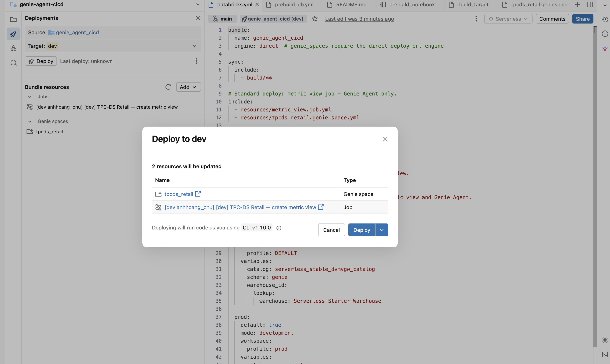Click line number 37 in the editor gutter
This screenshot has height=364, width=610.
pyautogui.click(x=218, y=317)
